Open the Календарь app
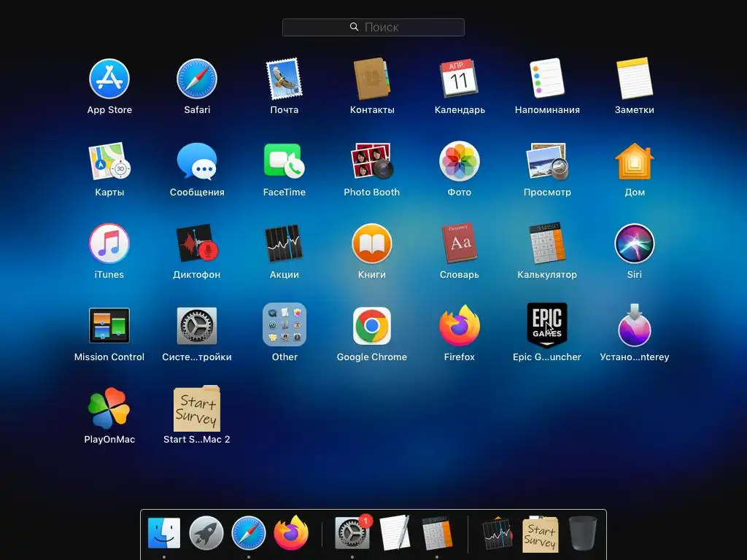Screen dimensions: 747x560 460,79
